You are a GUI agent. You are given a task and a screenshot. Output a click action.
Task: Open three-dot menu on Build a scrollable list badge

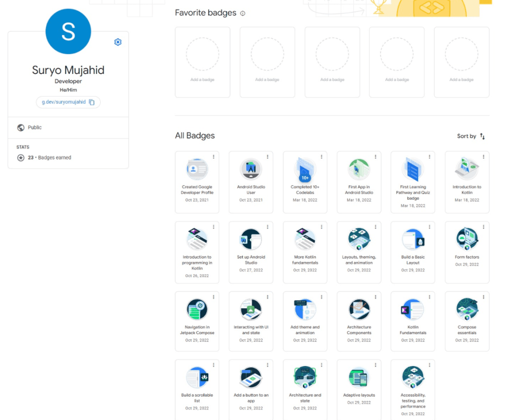[214, 365]
